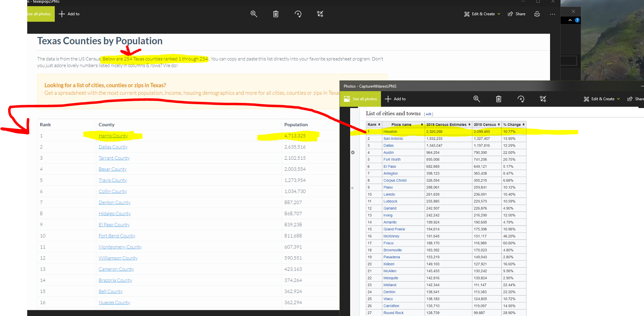Screen dimensions: 644x316
Task: Click the Rank column sort arrows
Action: (x=379, y=125)
